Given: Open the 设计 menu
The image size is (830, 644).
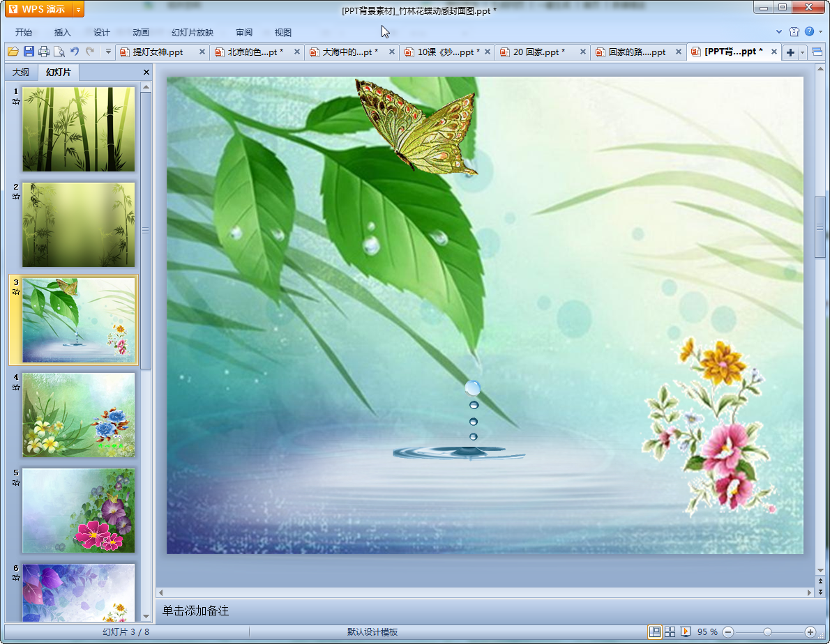Looking at the screenshot, I should (x=102, y=32).
